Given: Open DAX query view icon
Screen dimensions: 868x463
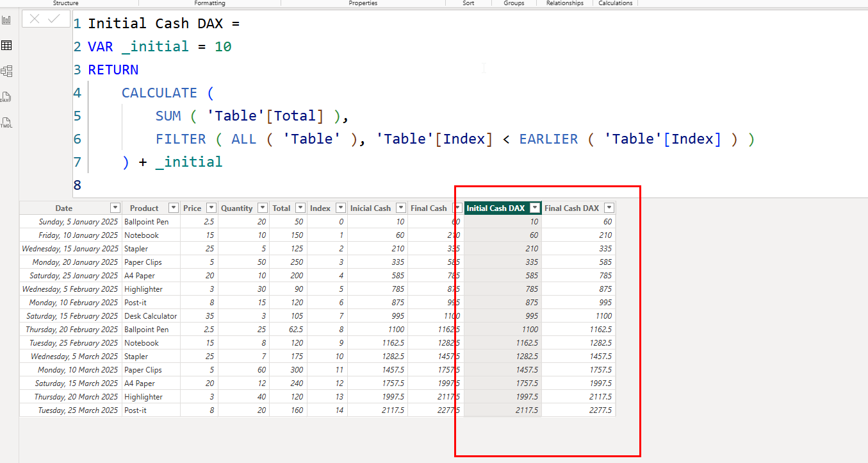Looking at the screenshot, I should pos(6,97).
